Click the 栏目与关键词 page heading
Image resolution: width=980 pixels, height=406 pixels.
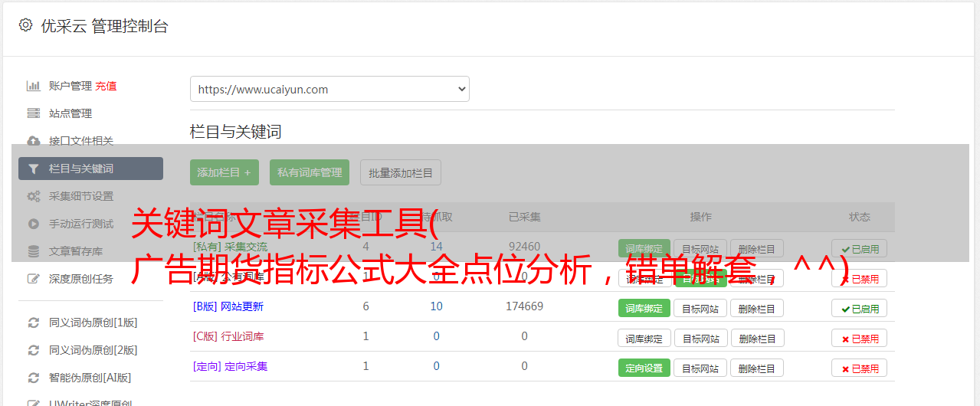click(x=236, y=132)
